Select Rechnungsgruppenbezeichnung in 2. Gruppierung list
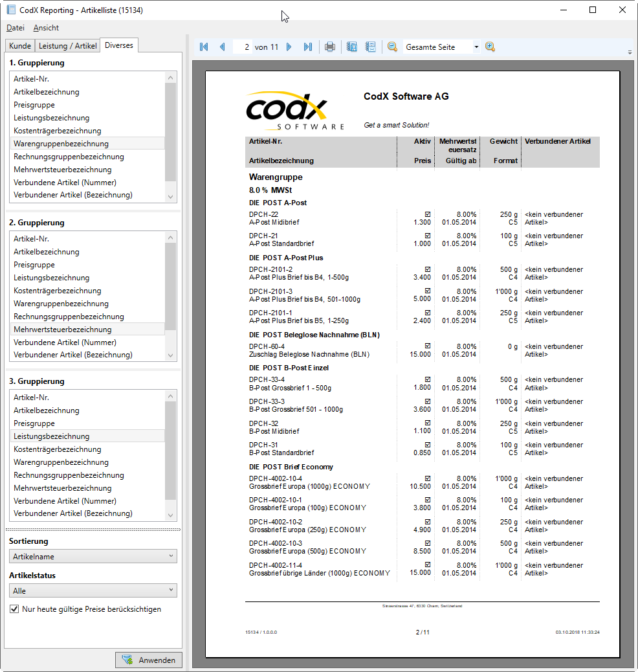This screenshot has width=638, height=672. tap(87, 317)
